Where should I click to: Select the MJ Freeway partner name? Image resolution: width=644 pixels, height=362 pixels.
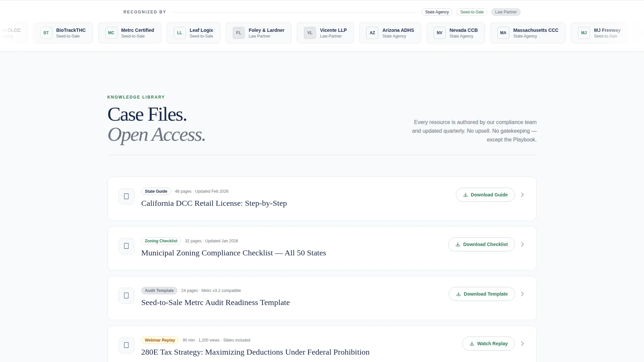[607, 30]
